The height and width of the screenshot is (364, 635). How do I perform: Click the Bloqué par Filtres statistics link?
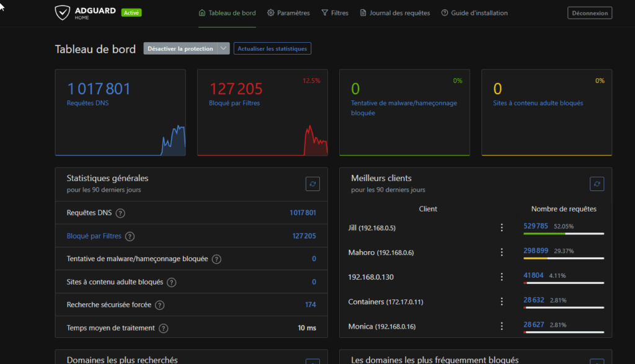click(94, 236)
